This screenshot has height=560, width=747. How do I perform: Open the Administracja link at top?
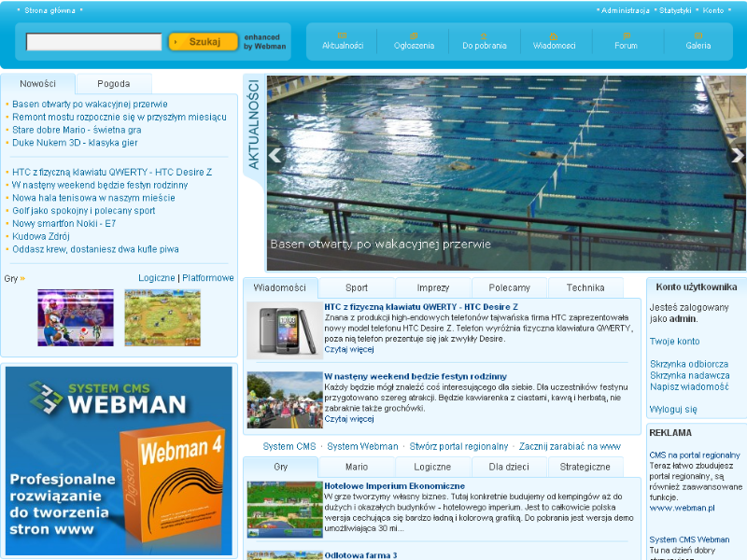(626, 10)
